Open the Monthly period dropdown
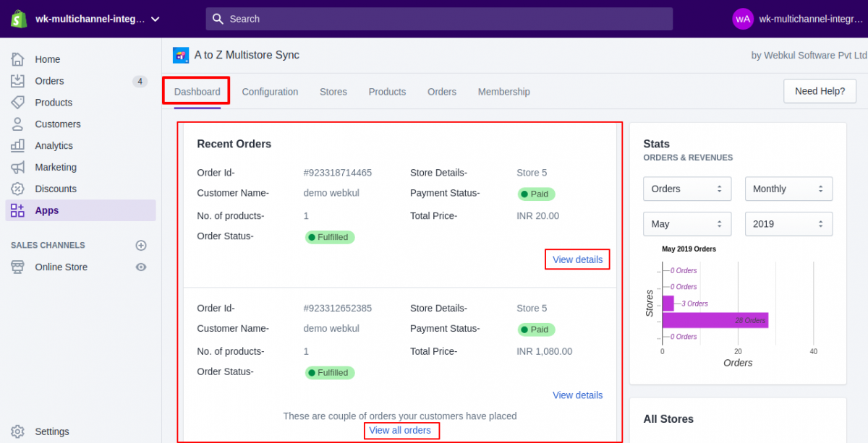This screenshot has height=443, width=868. click(788, 189)
